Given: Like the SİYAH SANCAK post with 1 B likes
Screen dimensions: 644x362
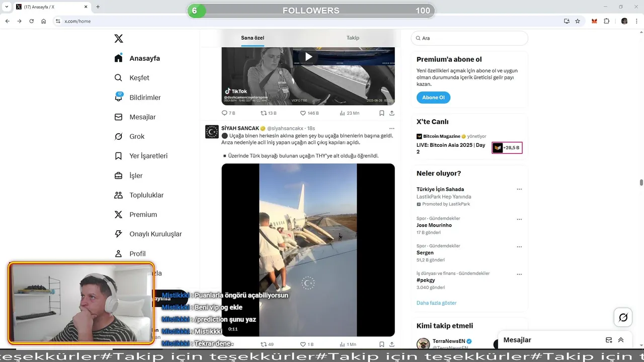Looking at the screenshot, I should click(x=307, y=344).
